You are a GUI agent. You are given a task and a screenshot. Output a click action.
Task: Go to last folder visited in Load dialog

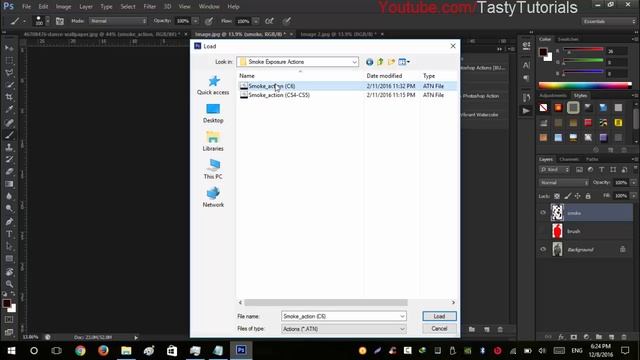[x=369, y=62]
